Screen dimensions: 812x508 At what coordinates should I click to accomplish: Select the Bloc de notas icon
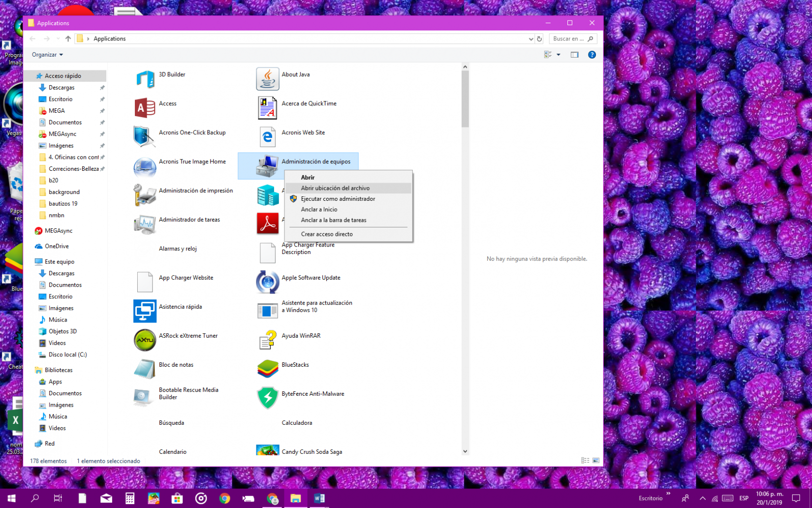click(145, 370)
